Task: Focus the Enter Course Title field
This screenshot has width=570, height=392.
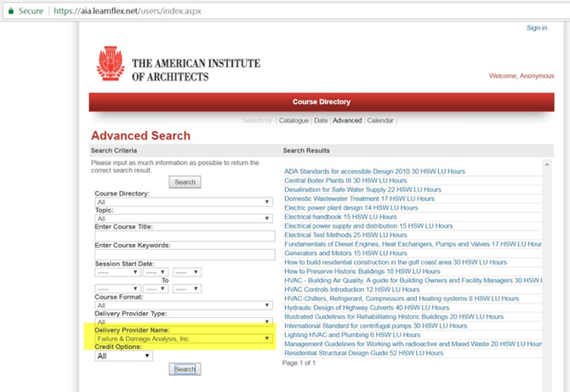Action: click(x=185, y=236)
